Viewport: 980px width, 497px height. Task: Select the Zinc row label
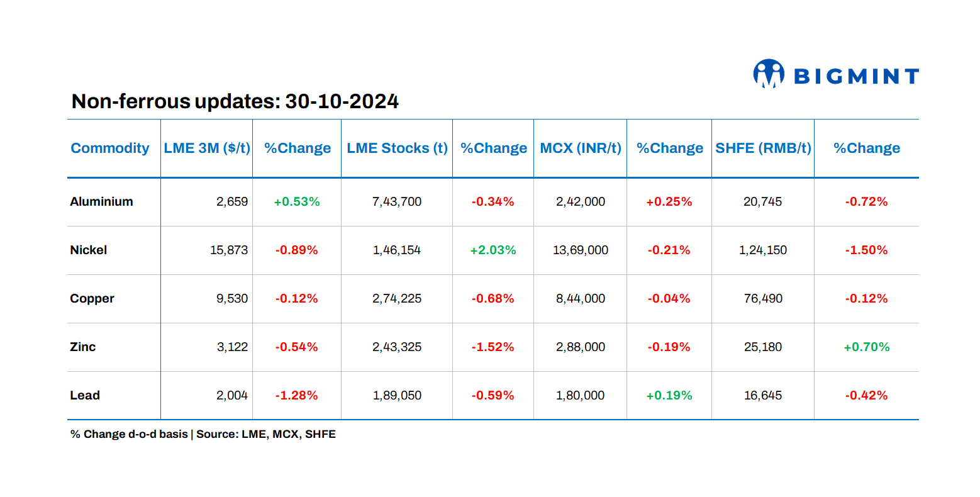[83, 347]
